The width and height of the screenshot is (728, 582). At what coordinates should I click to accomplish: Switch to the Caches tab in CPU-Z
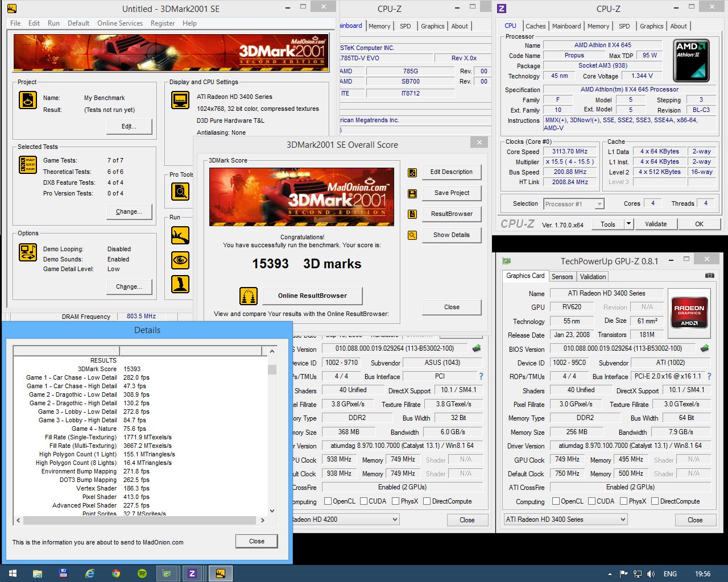535,26
